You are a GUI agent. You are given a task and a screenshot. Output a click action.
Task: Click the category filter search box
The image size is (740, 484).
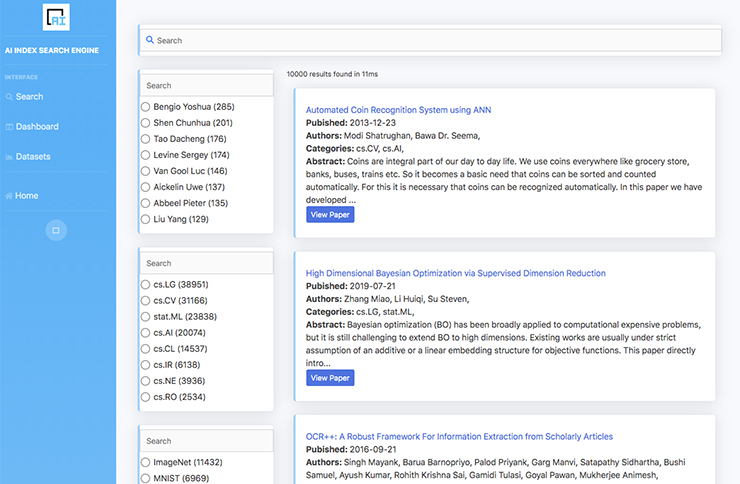(206, 264)
